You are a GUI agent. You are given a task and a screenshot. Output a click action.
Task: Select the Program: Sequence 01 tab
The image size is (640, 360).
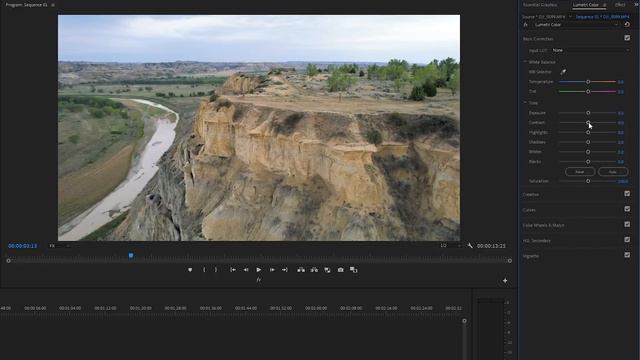pos(27,5)
